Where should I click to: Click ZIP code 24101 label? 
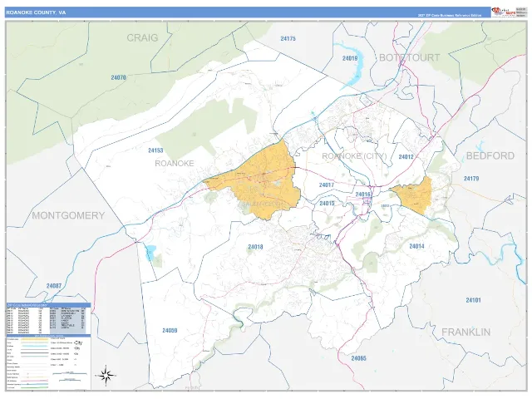coord(473,300)
